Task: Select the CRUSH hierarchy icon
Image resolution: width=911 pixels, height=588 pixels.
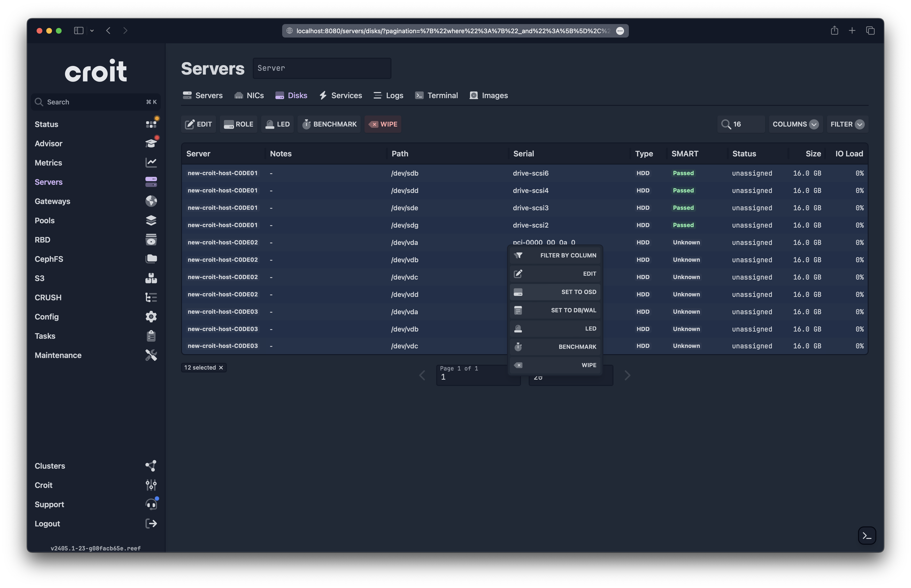Action: (151, 297)
